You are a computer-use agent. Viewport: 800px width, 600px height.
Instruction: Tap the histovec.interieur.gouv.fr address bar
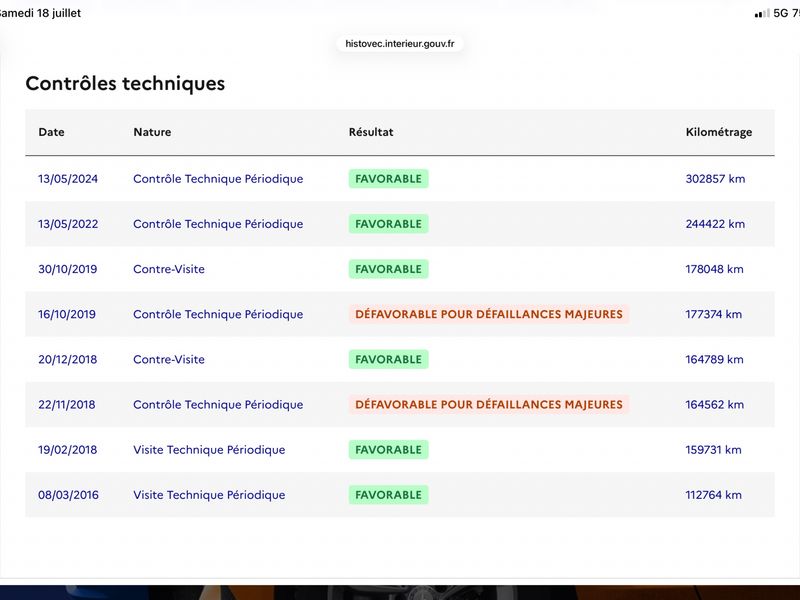click(399, 44)
